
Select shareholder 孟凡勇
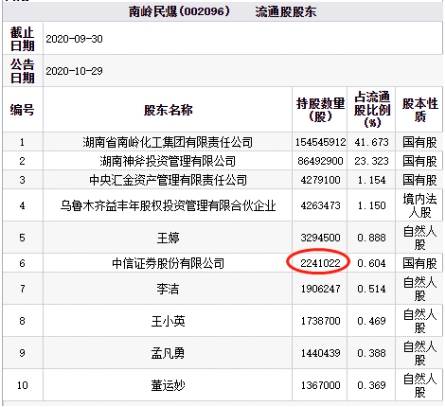click(x=168, y=353)
